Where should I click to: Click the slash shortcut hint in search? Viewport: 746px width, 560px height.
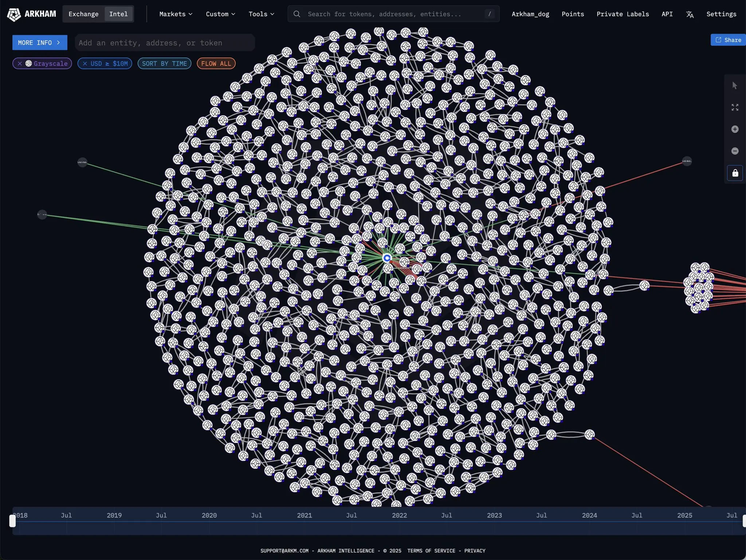tap(490, 14)
